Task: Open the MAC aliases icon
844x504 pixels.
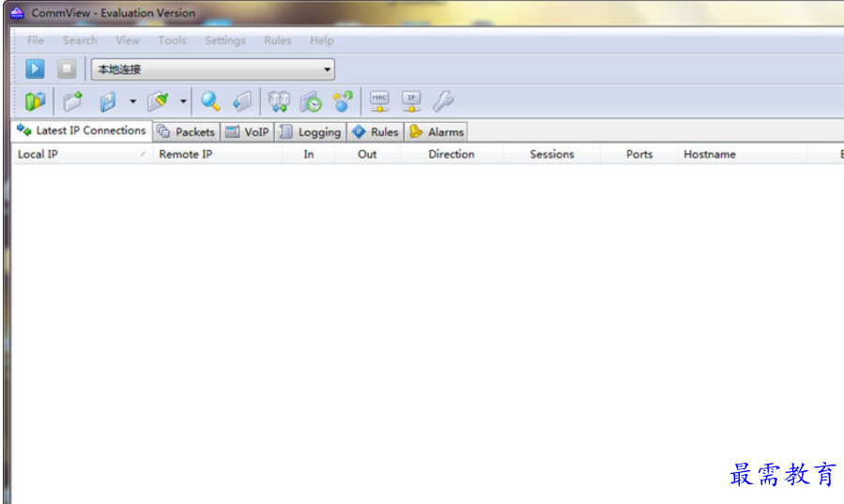Action: pos(379,101)
